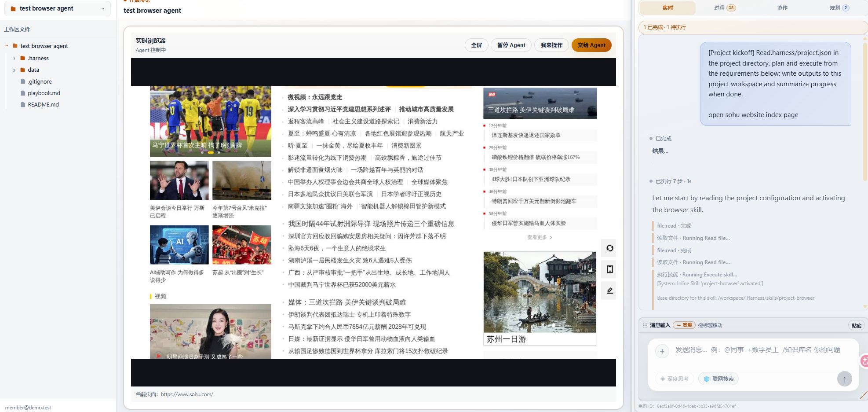The height and width of the screenshot is (412, 868).
Task: Click the video play icon on 赵子琪 clip
Action: 159,356
